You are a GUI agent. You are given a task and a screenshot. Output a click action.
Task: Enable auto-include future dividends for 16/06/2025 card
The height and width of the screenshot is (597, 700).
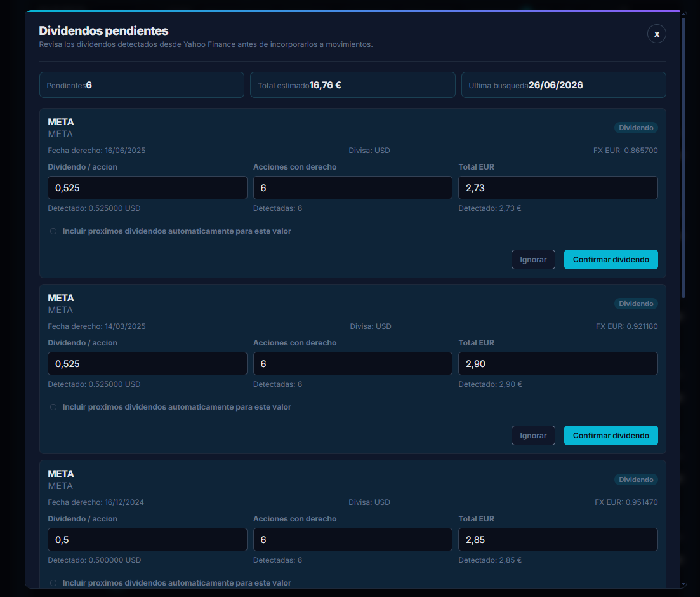(53, 231)
